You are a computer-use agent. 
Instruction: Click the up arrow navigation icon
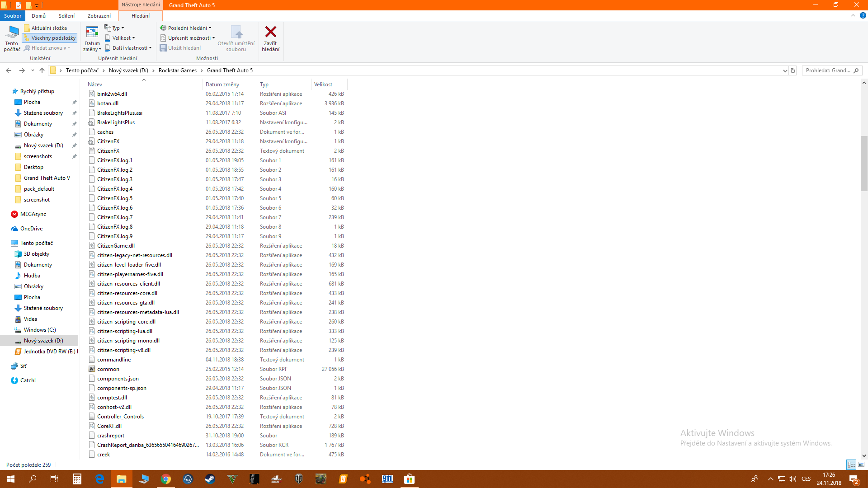point(42,70)
